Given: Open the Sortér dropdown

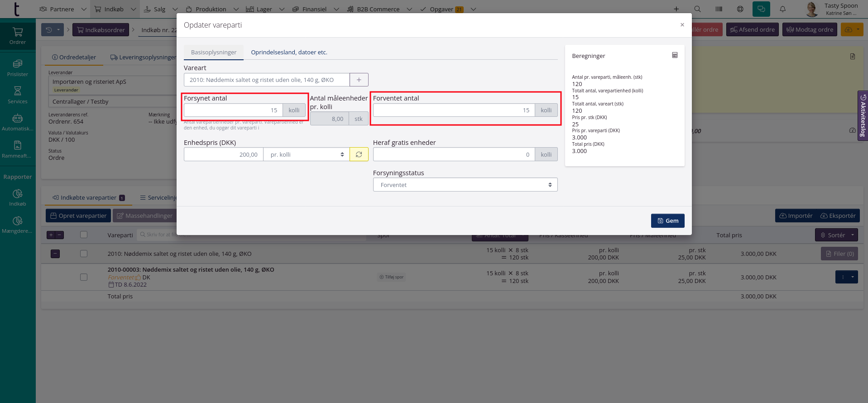Looking at the screenshot, I should [x=836, y=235].
